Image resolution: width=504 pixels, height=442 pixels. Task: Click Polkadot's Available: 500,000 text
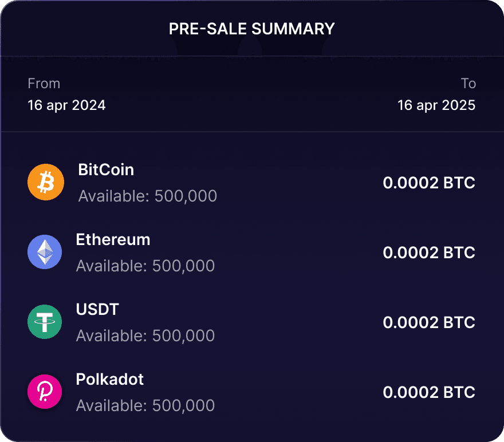click(145, 406)
